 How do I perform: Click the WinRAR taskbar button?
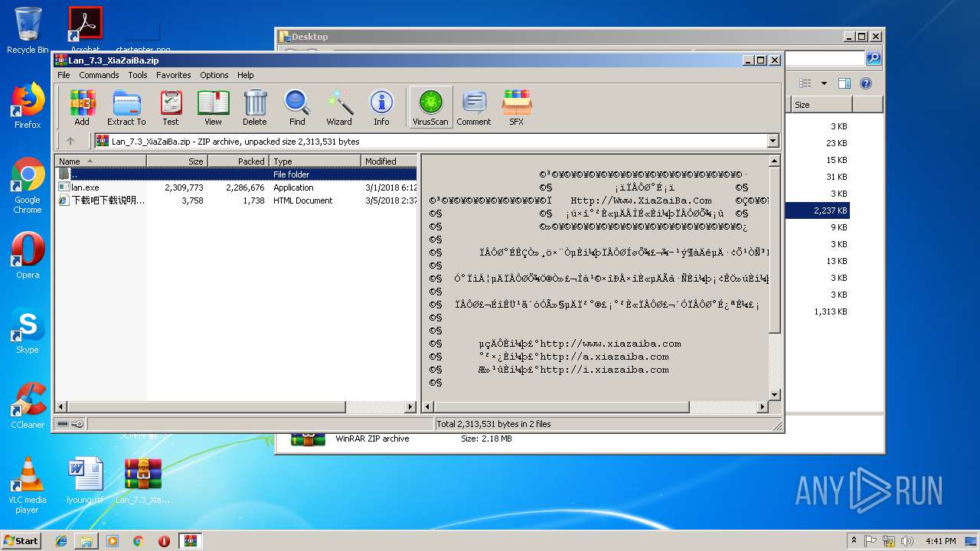[x=190, y=541]
